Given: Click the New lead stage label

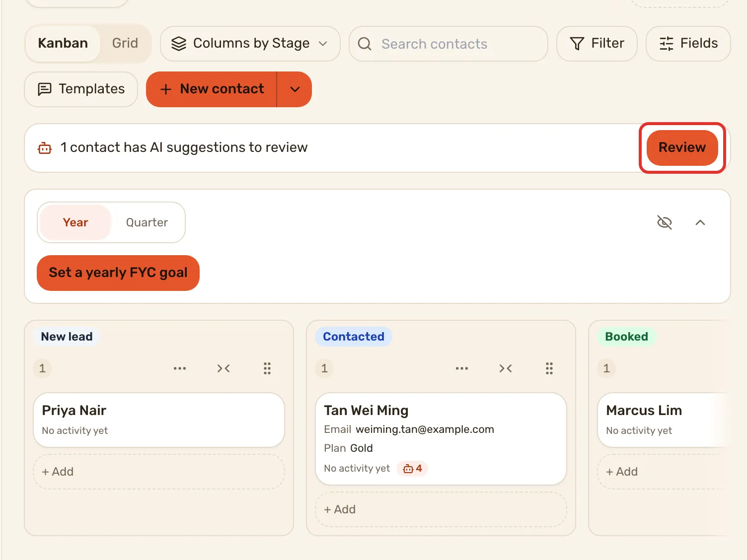Looking at the screenshot, I should coord(67,337).
